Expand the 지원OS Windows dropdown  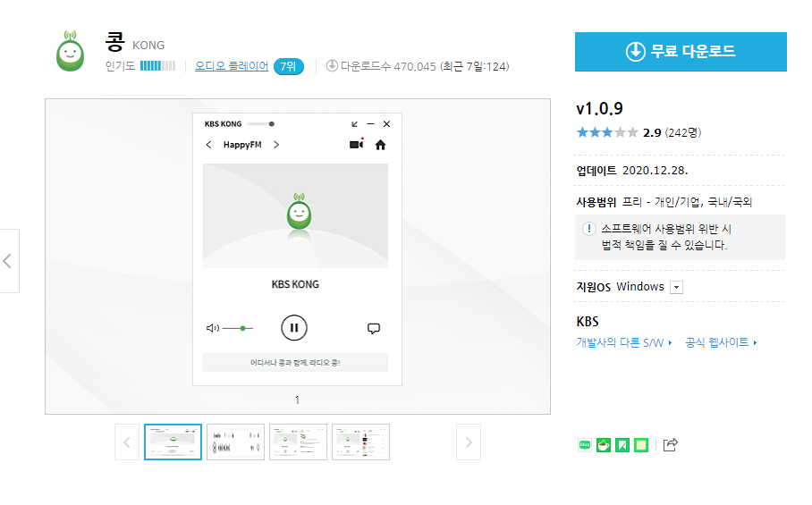(x=676, y=287)
